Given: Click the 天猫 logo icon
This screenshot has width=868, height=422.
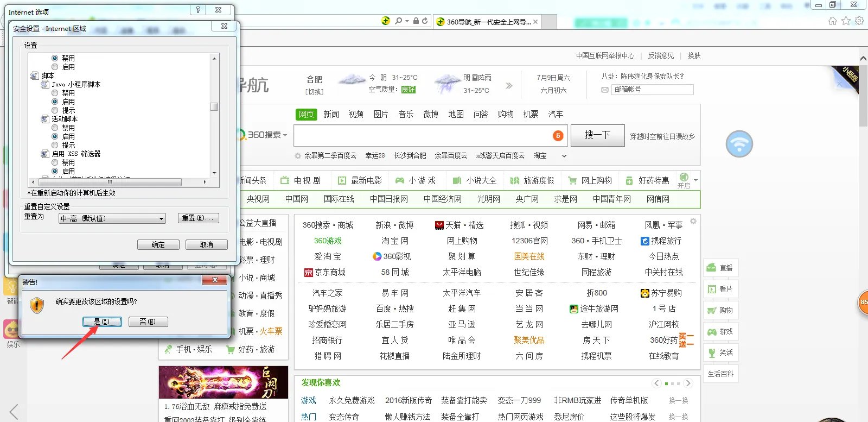Looking at the screenshot, I should pos(439,225).
